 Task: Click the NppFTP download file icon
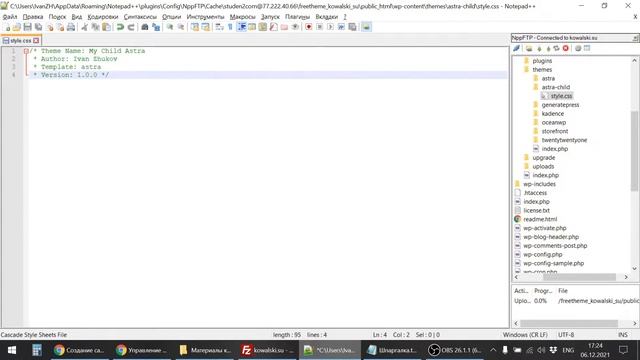pos(539,48)
